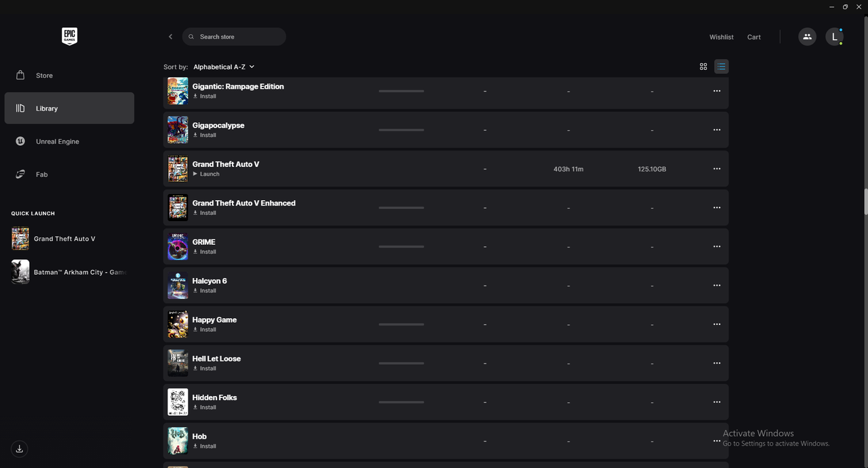Image resolution: width=868 pixels, height=468 pixels.
Task: Install Gigantic: Rampage Edition
Action: click(205, 96)
